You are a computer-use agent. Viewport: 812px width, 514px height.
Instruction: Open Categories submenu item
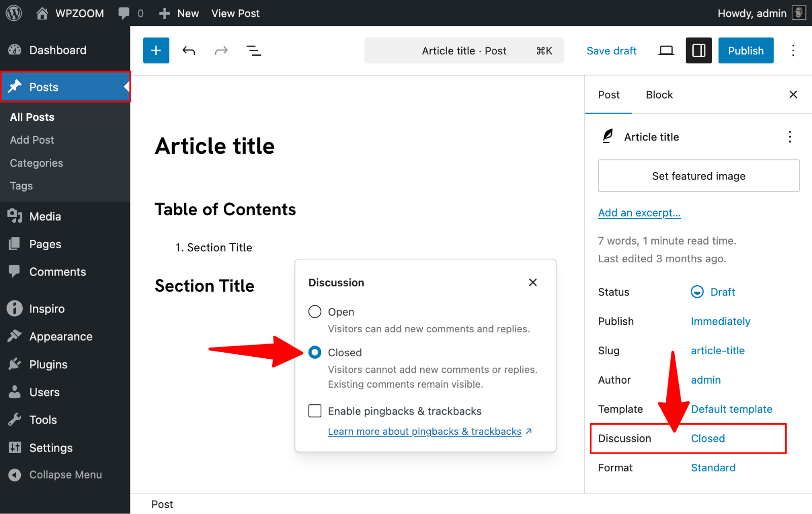(x=37, y=163)
